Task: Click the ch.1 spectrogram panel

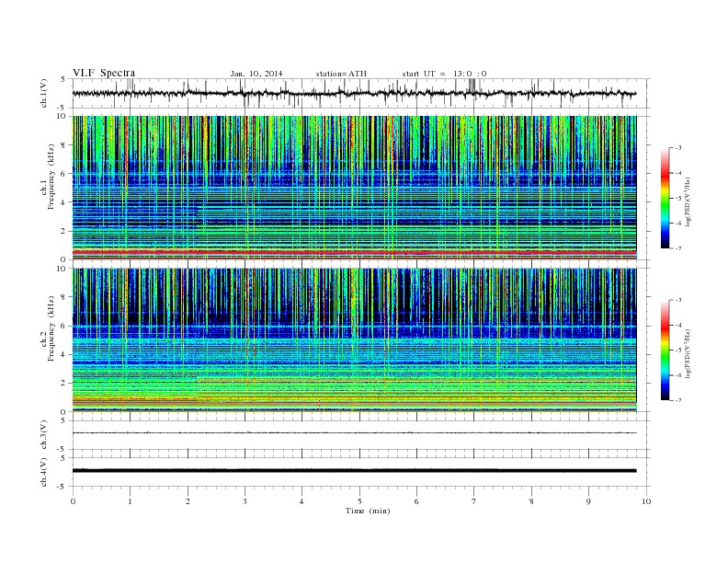Action: point(354,188)
